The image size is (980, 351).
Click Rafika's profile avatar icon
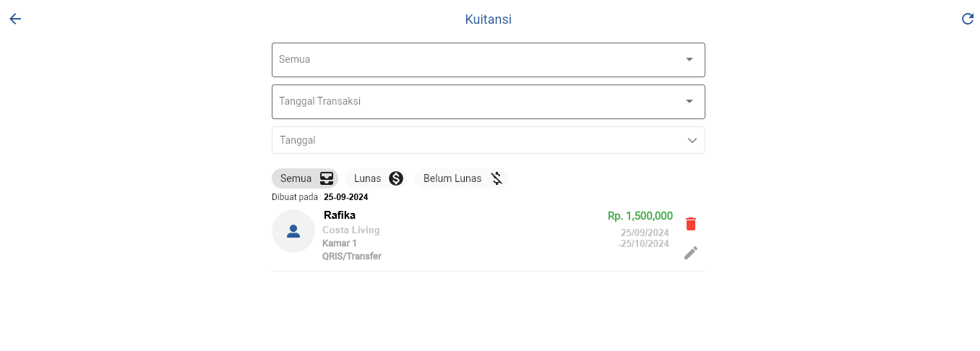coord(293,231)
